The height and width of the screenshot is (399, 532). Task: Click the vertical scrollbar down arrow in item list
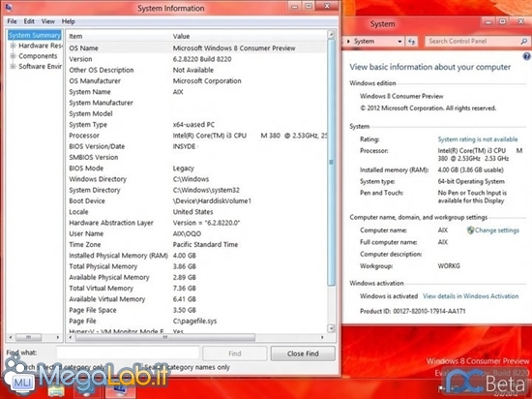[331, 328]
